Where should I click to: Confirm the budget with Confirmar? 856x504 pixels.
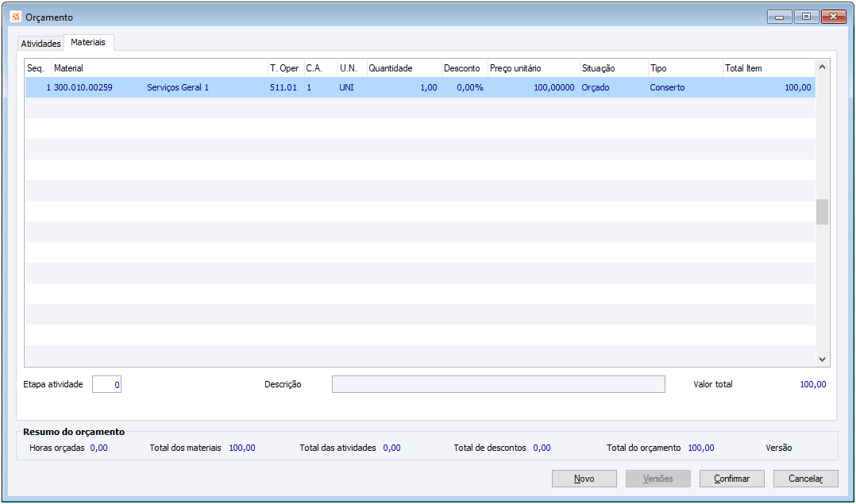pos(731,479)
